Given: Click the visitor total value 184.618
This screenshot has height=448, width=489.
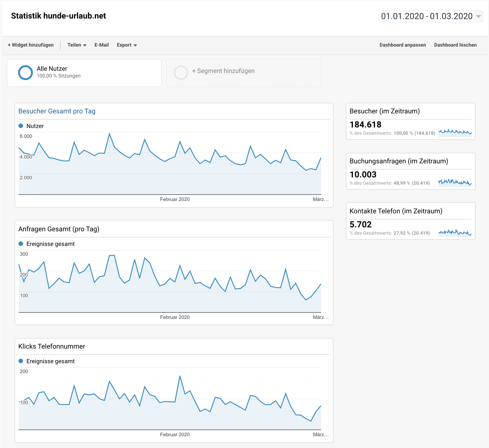Looking at the screenshot, I should 365,124.
